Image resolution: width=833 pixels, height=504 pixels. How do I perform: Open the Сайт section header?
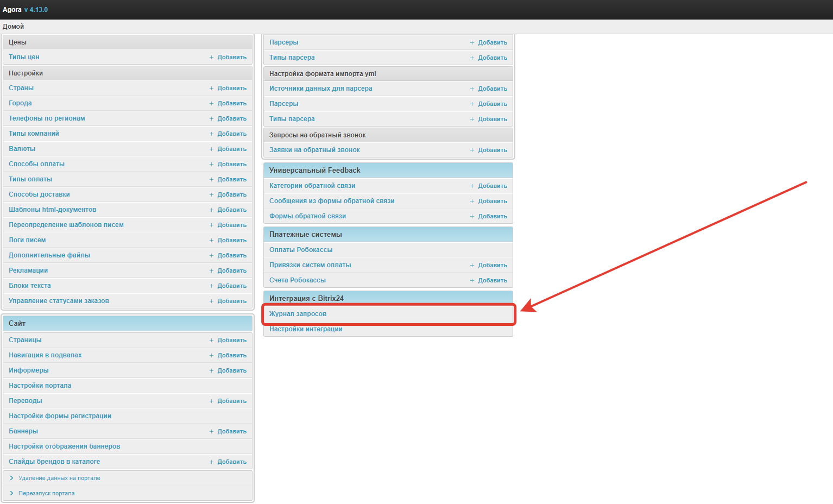[17, 323]
